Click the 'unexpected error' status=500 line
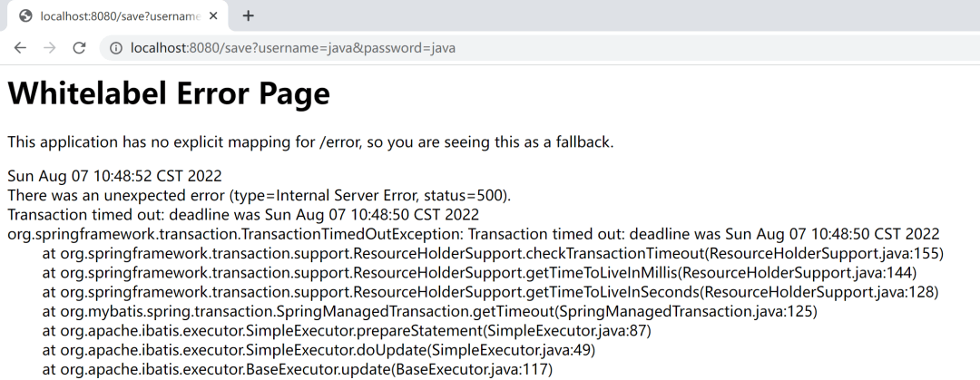Viewport: 980px width, 380px height. pyautogui.click(x=259, y=195)
